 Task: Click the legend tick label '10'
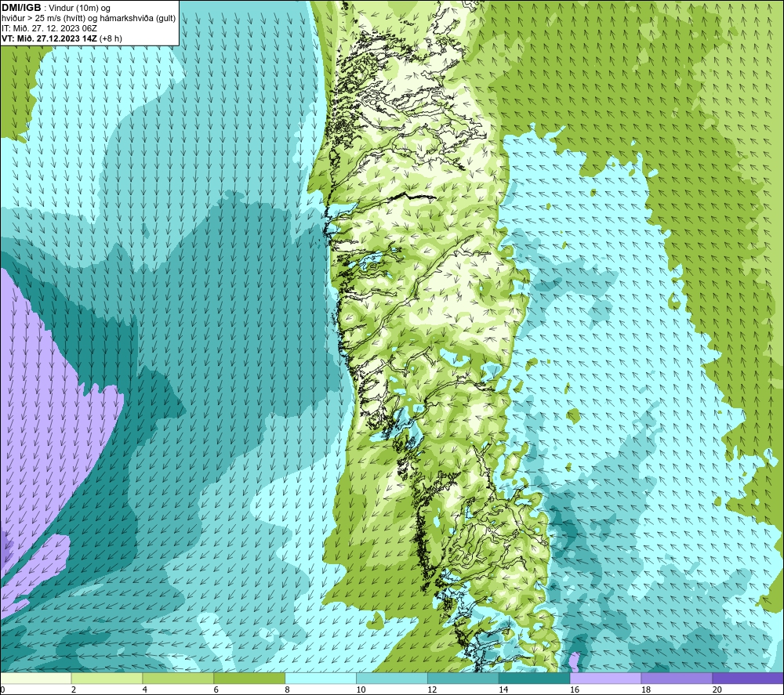click(361, 690)
